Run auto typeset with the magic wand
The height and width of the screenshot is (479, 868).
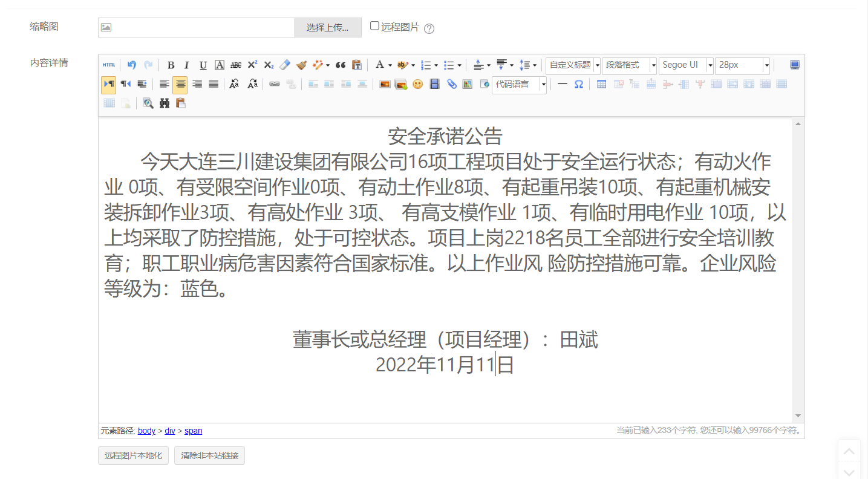point(318,65)
